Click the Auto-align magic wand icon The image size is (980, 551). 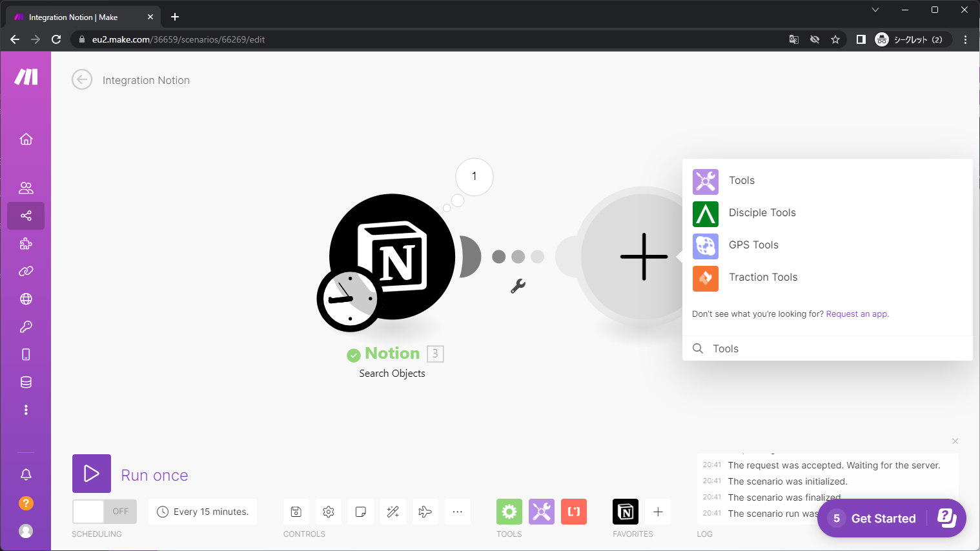pyautogui.click(x=393, y=512)
